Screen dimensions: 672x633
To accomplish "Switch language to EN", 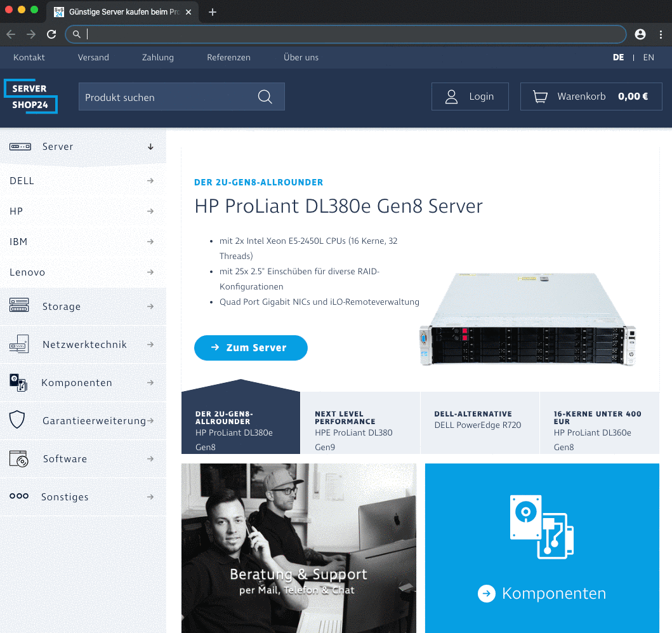I will click(x=648, y=57).
